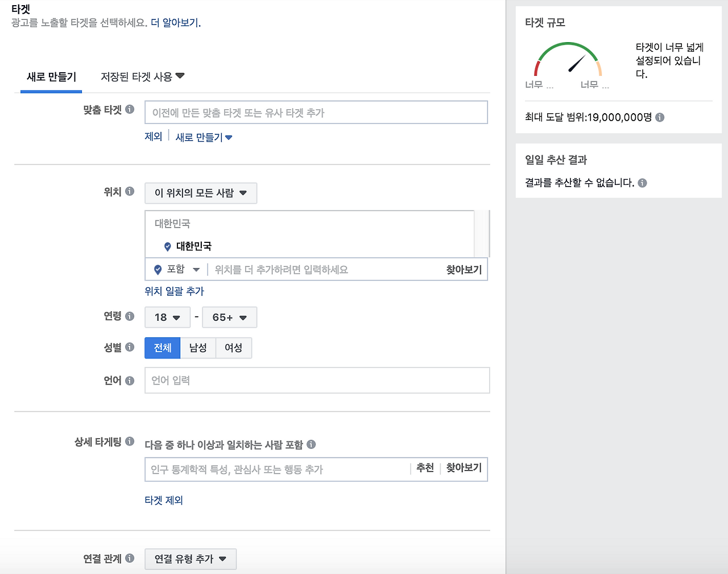Open the 이 위치의 모든 사람 dropdown

(x=200, y=193)
